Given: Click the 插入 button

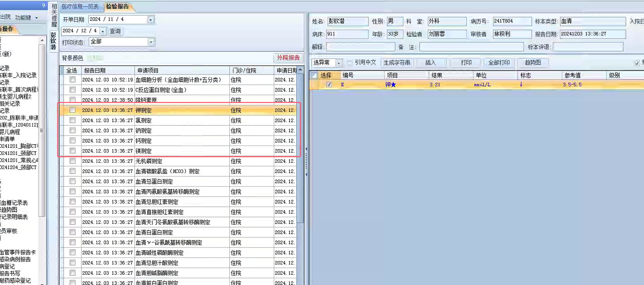Looking at the screenshot, I should click(x=430, y=63).
